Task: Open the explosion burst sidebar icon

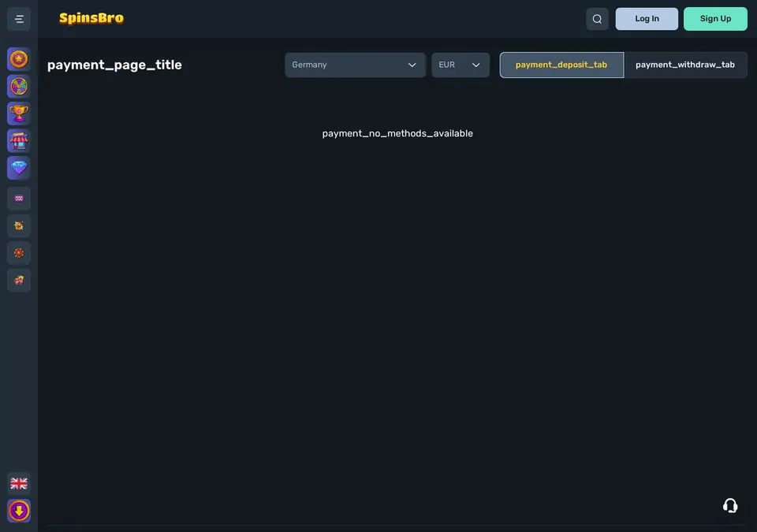Action: pyautogui.click(x=19, y=226)
